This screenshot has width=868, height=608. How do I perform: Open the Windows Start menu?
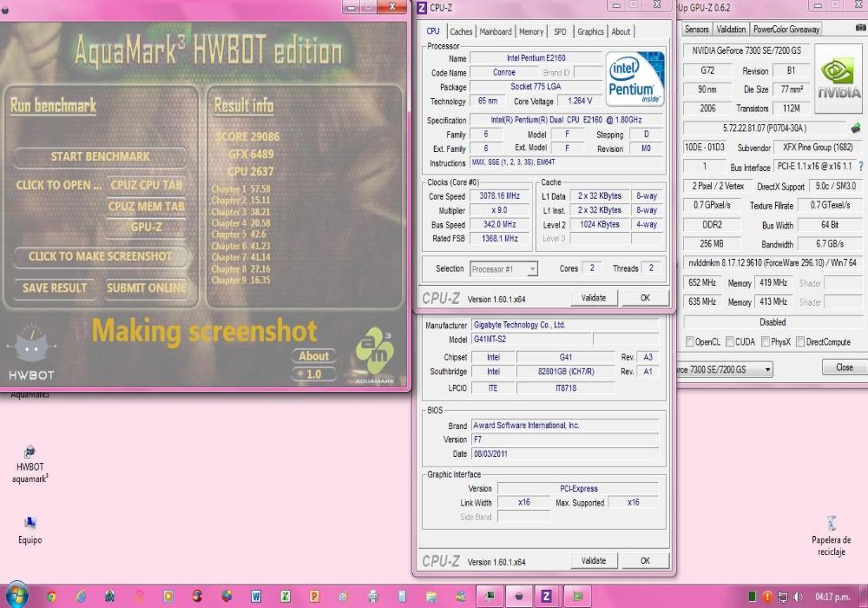pos(16,595)
